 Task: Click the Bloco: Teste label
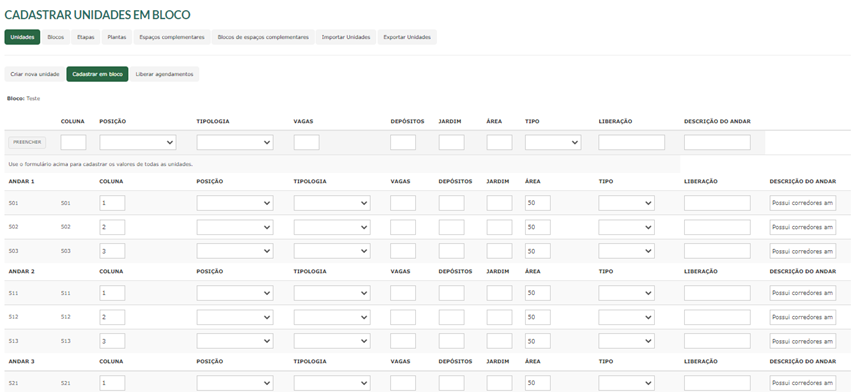click(x=23, y=99)
